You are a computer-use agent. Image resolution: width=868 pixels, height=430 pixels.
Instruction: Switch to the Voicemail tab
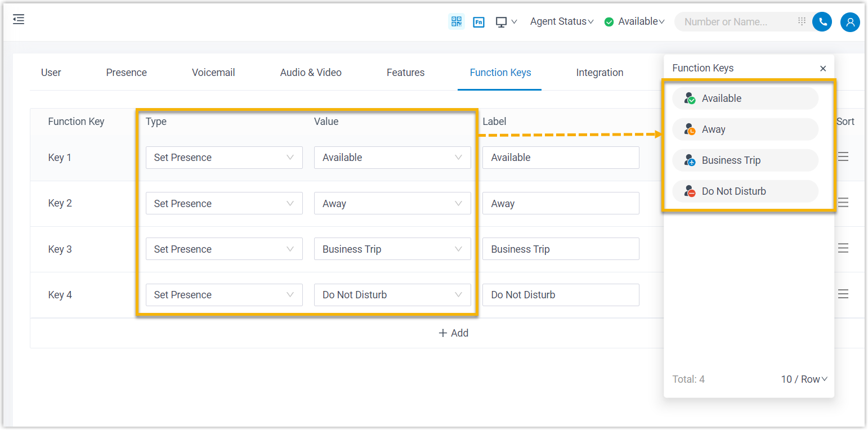click(x=213, y=73)
